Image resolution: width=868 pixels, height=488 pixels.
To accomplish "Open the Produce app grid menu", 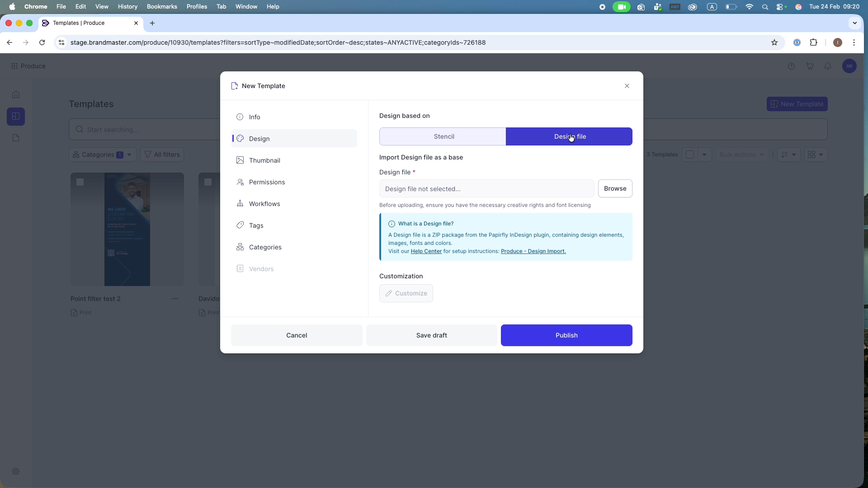I will coord(14,66).
